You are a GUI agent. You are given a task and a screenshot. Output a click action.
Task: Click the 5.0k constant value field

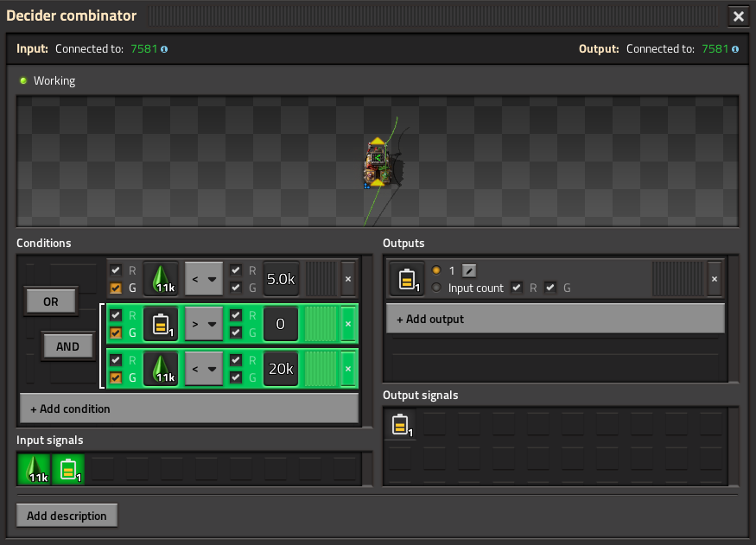(281, 279)
